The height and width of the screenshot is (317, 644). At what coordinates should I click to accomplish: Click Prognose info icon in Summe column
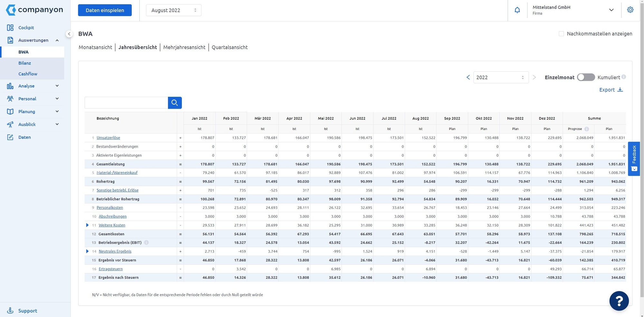tap(587, 129)
